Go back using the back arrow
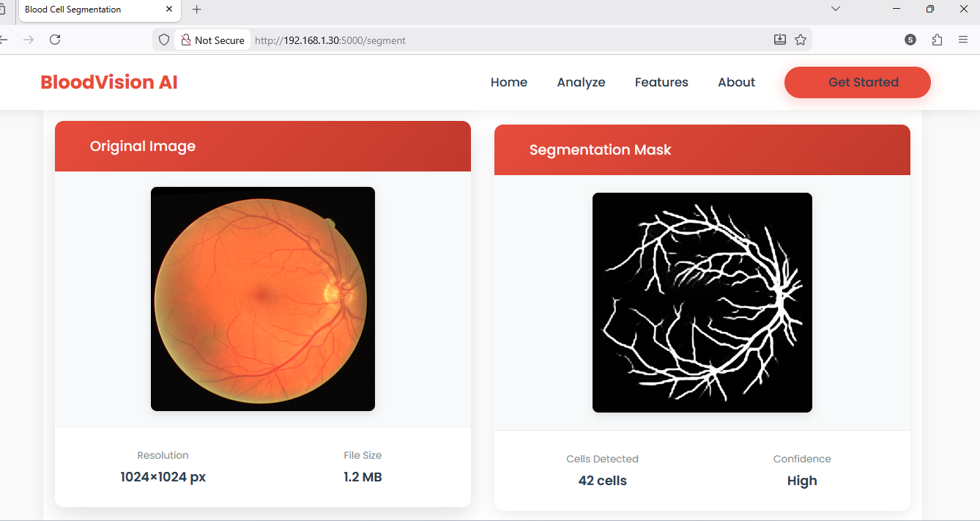This screenshot has height=521, width=980. (4, 40)
